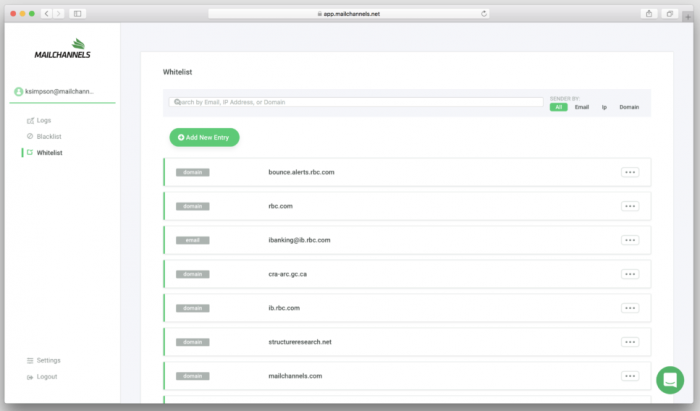Open options menu for the ib.rbc.com row
This screenshot has height=411, width=700.
630,308
